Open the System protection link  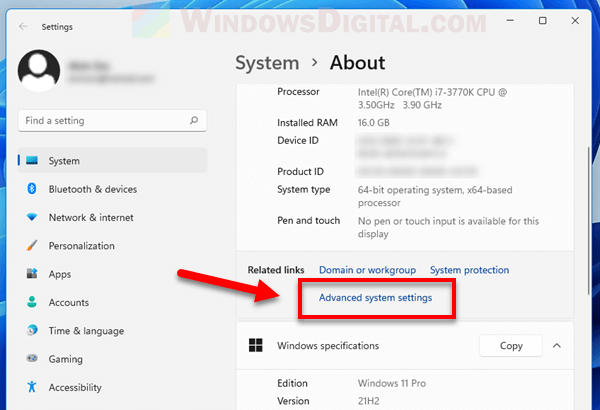[470, 270]
